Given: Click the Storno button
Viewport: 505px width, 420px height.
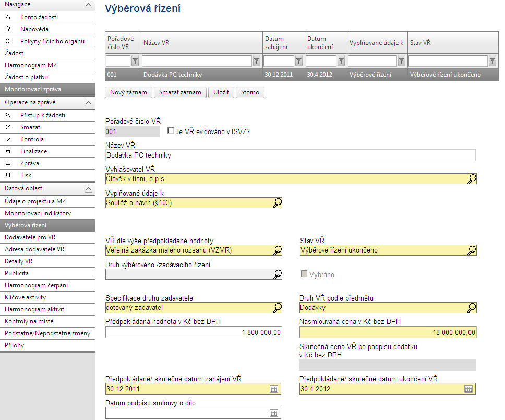Looking at the screenshot, I should pyautogui.click(x=250, y=92).
